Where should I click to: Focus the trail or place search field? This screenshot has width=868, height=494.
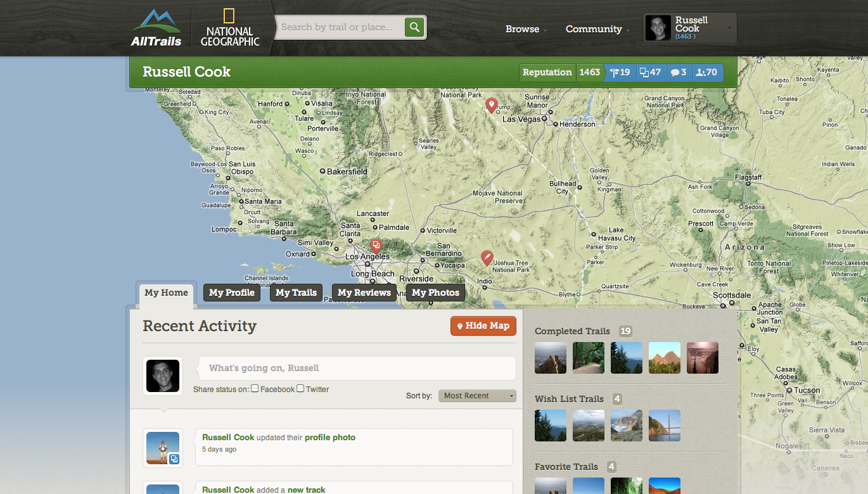click(340, 27)
